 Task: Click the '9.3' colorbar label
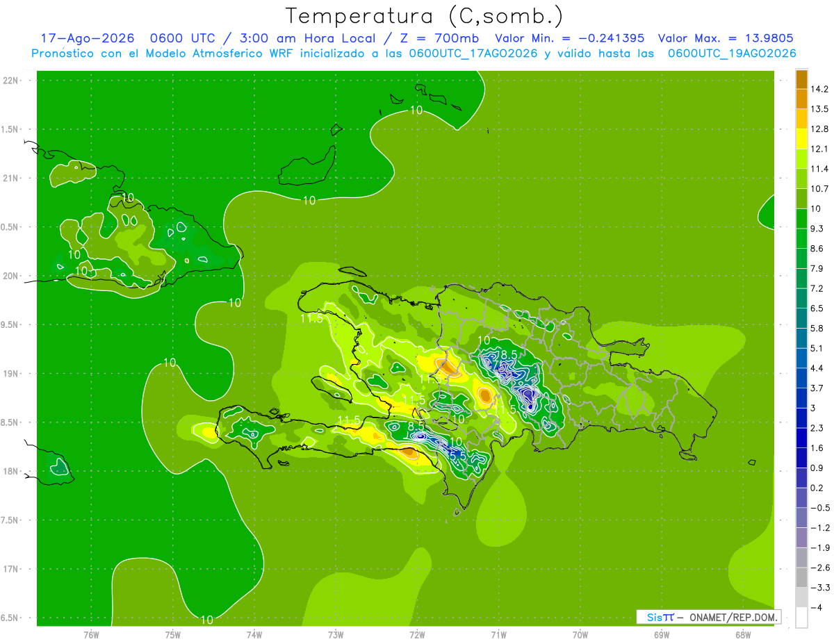coord(817,229)
